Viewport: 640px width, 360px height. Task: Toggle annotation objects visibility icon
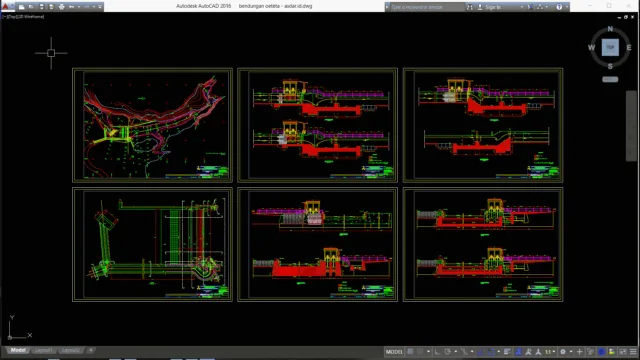518,352
